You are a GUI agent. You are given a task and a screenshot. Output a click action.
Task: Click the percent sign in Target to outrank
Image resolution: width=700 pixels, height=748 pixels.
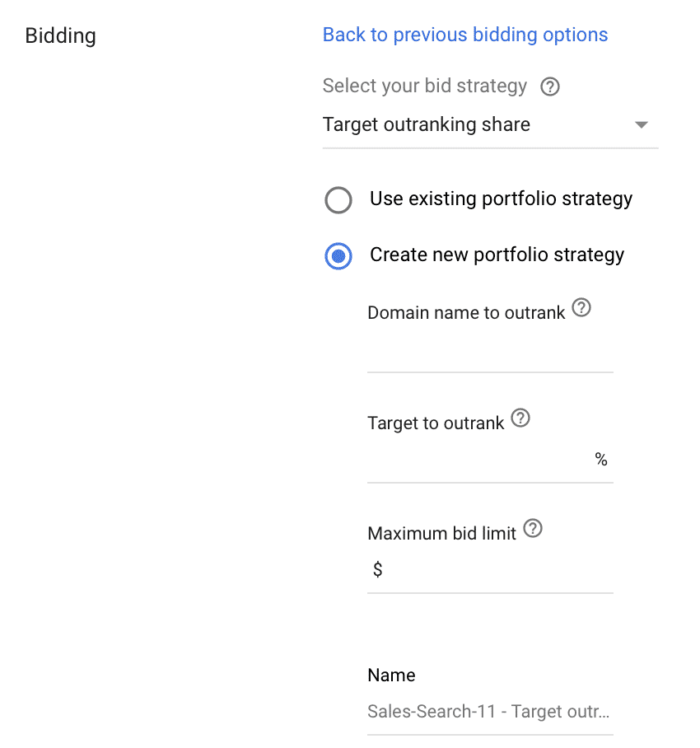pos(601,460)
